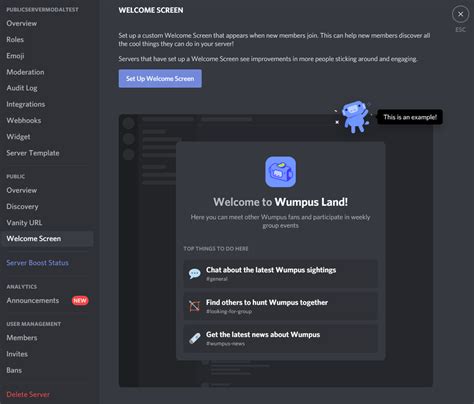Click Delete Server
The width and height of the screenshot is (474, 404).
[x=28, y=394]
